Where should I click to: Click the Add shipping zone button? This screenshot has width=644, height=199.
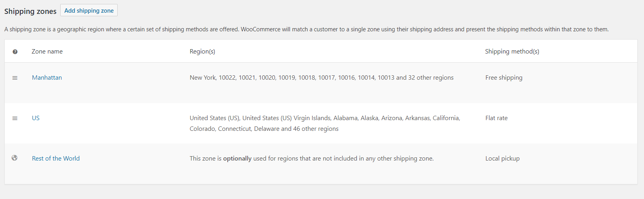89,11
